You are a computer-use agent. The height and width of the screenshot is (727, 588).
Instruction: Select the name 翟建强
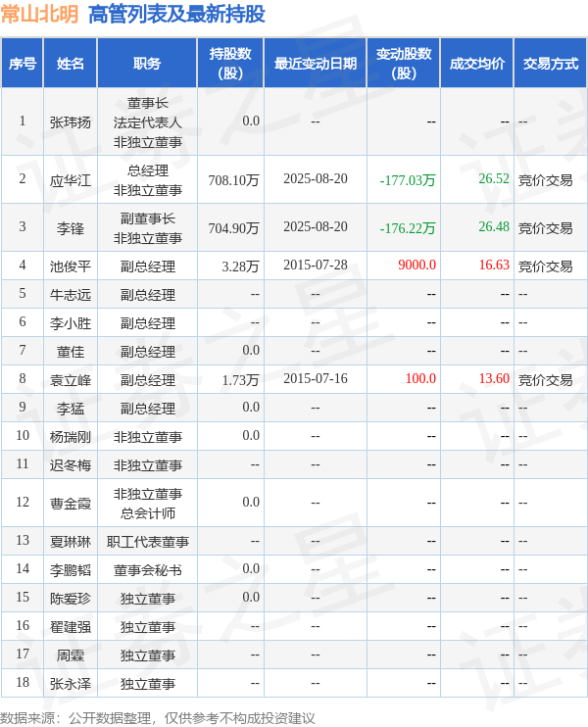(x=70, y=627)
